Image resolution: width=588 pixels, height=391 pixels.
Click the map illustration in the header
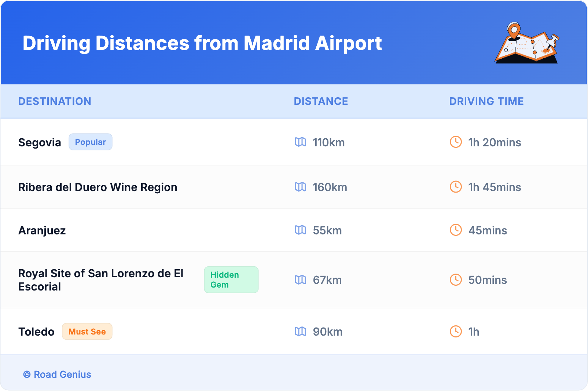pos(527,43)
